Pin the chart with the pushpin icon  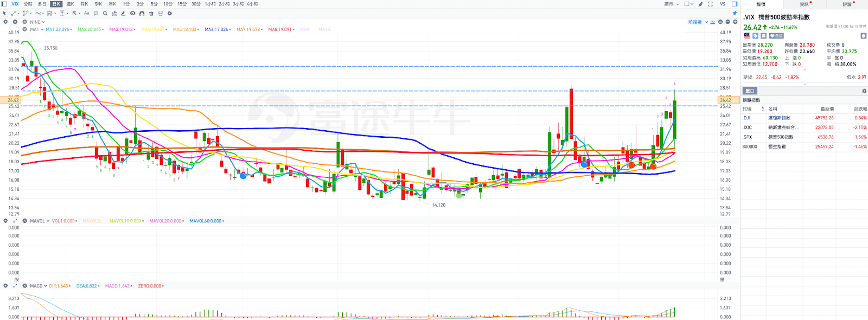pos(735,13)
